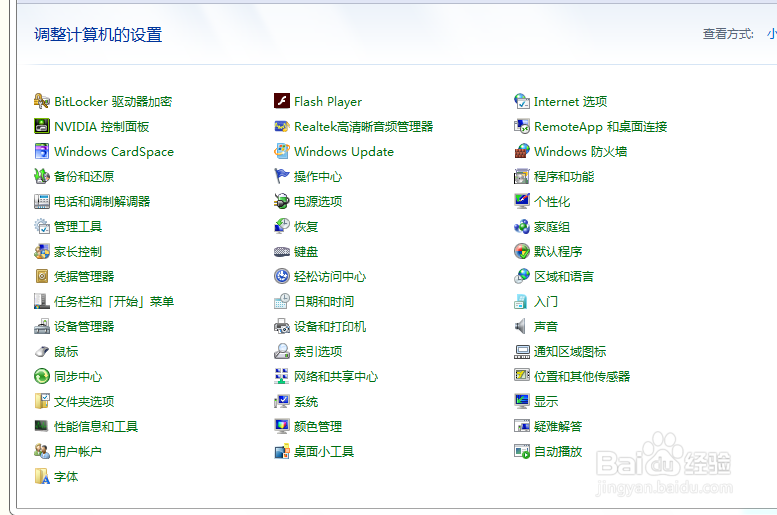Open the 电源选项 icon
Image resolution: width=777 pixels, height=515 pixels.
tap(281, 201)
